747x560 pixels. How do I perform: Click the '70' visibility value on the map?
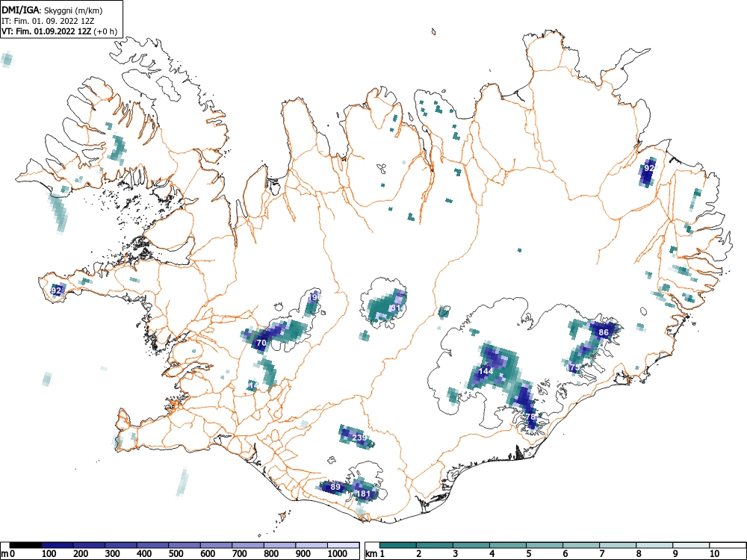(261, 343)
